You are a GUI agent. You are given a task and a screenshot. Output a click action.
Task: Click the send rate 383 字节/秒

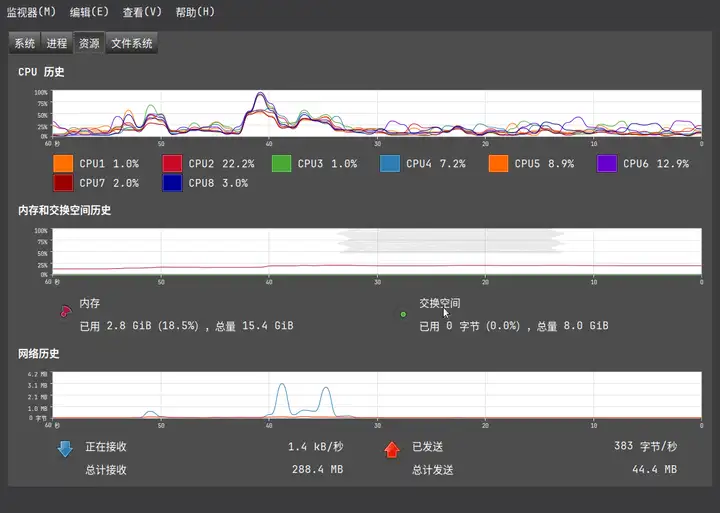pos(646,446)
